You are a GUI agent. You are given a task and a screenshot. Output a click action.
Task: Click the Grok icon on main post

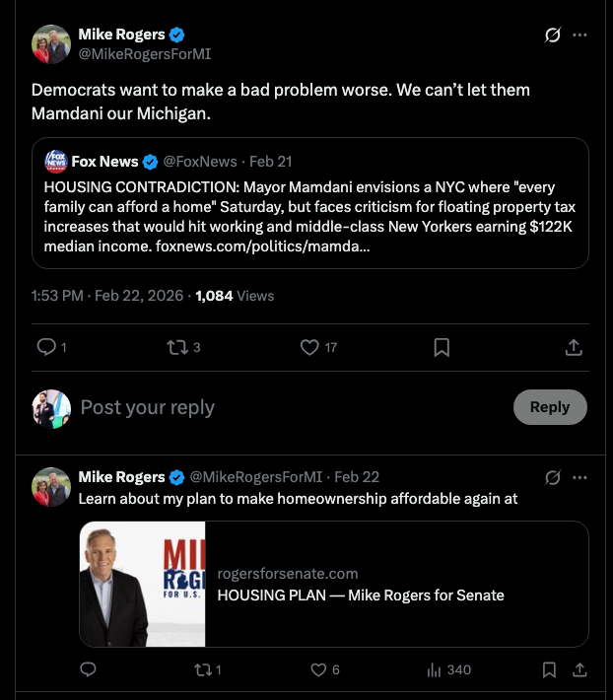coord(553,35)
